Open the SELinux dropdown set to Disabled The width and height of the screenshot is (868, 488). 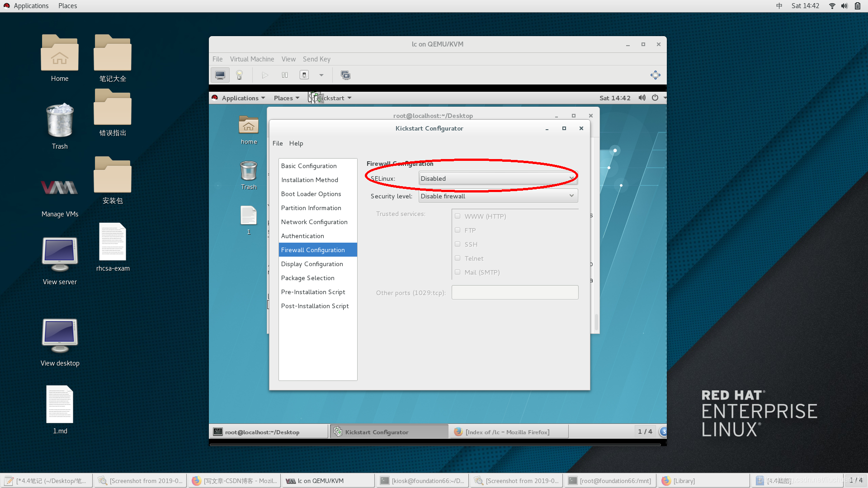click(x=497, y=178)
